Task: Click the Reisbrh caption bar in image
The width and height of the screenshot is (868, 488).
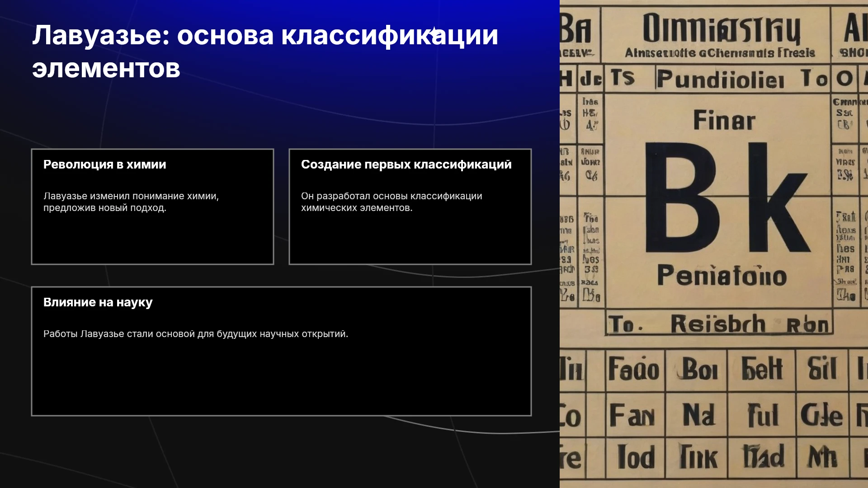Action: point(719,324)
